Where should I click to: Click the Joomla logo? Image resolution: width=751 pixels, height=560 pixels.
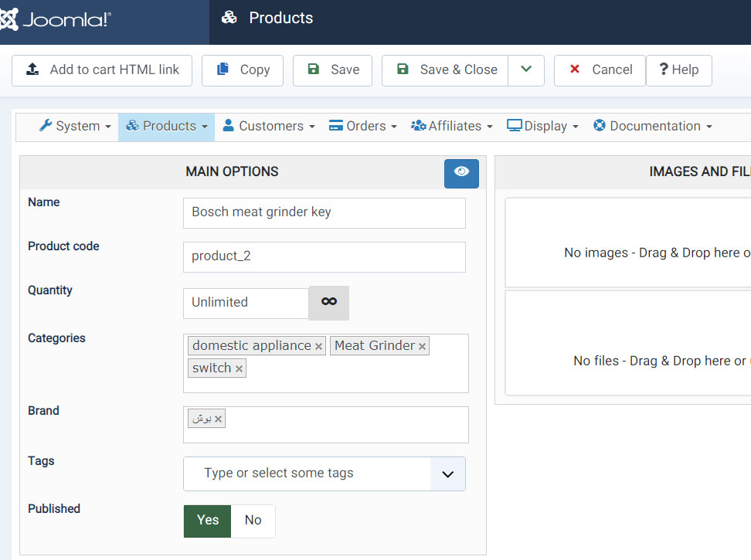56,19
